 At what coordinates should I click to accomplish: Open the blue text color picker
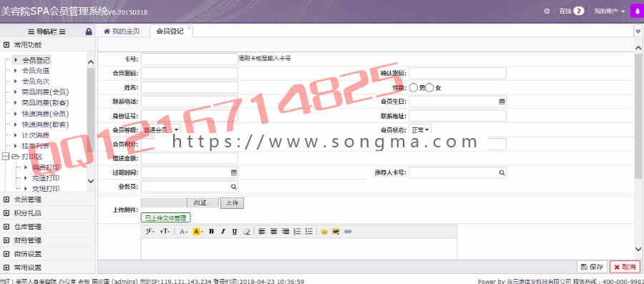point(183,232)
